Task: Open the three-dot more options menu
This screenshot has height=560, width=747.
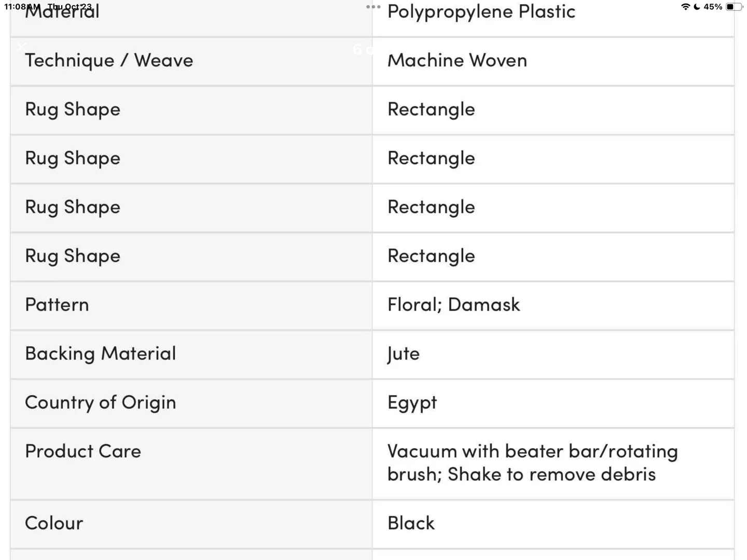Action: click(x=372, y=7)
